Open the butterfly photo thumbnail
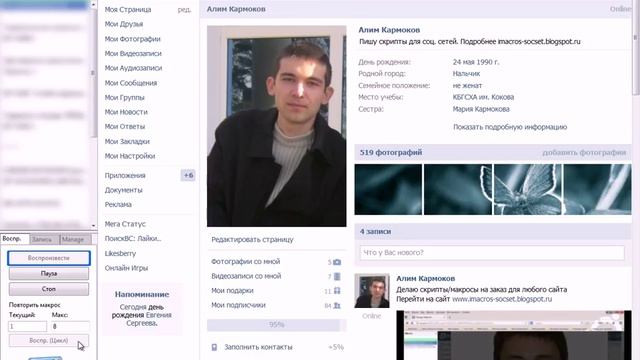 pyautogui.click(x=527, y=189)
